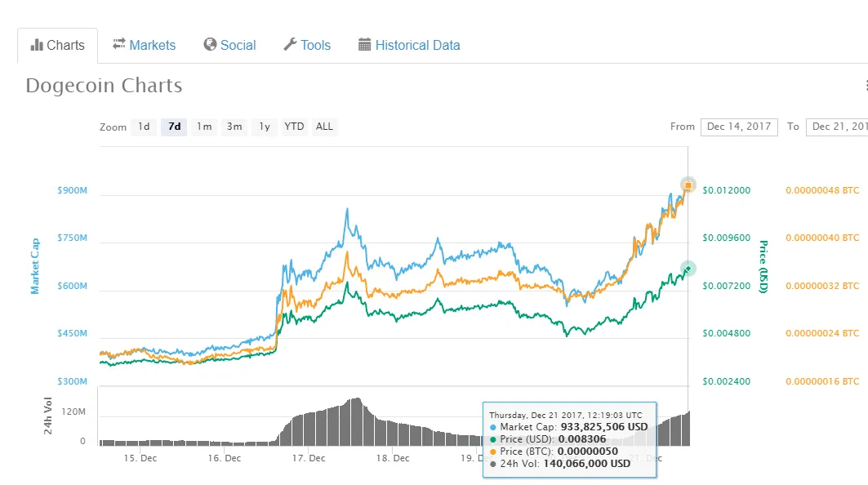Click Market Cap value 933,825,506 USD in tooltip
The image size is (868, 485).
click(x=604, y=427)
